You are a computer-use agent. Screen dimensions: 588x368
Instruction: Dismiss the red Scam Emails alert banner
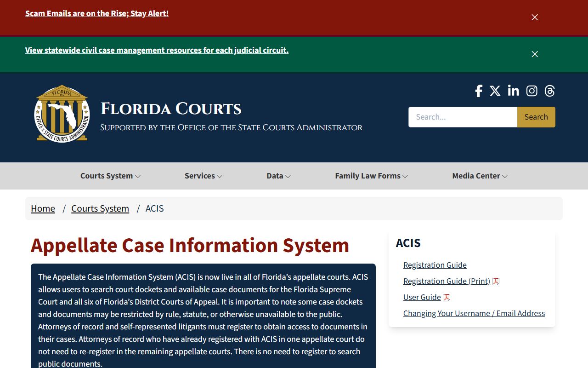[535, 17]
